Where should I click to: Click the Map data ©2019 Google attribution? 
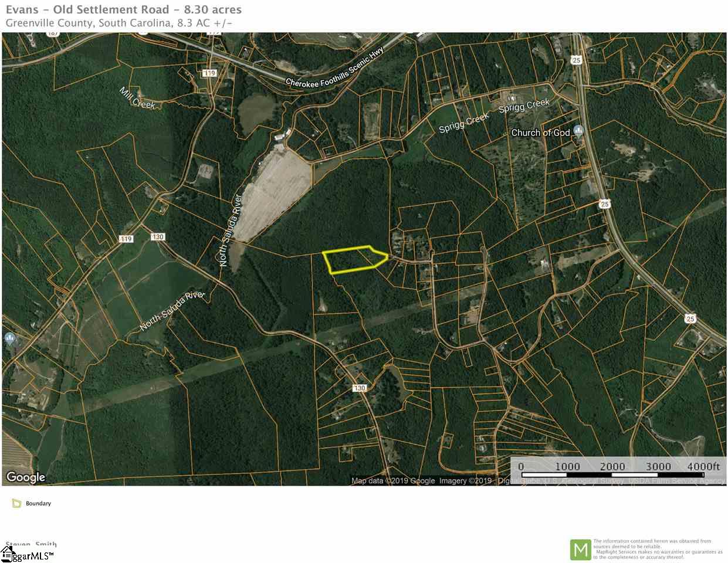[x=393, y=481]
